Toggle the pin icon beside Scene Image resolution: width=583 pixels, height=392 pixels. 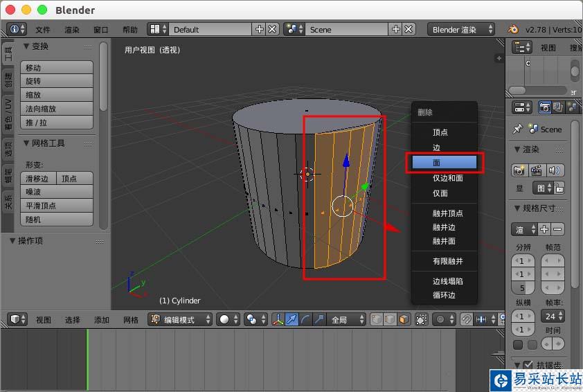tap(517, 129)
